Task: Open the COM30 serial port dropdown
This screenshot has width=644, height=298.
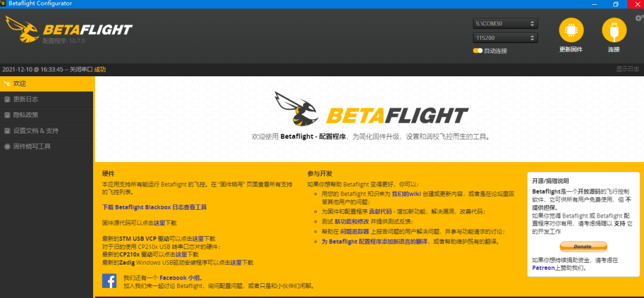Action: (x=505, y=23)
